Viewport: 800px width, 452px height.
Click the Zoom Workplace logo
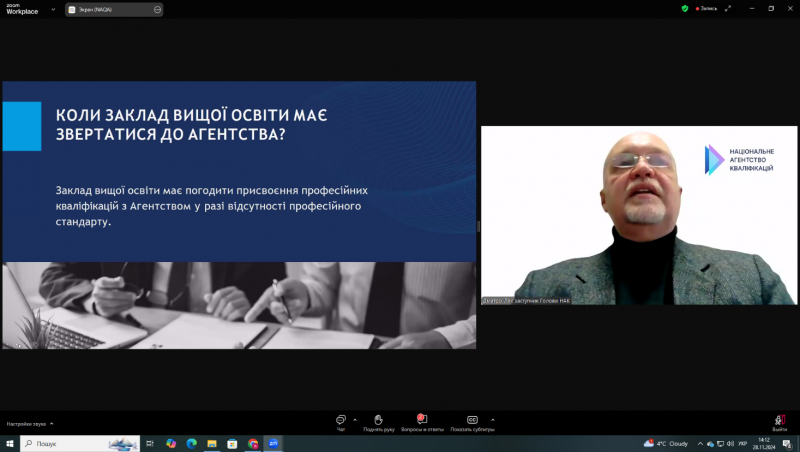pos(22,9)
